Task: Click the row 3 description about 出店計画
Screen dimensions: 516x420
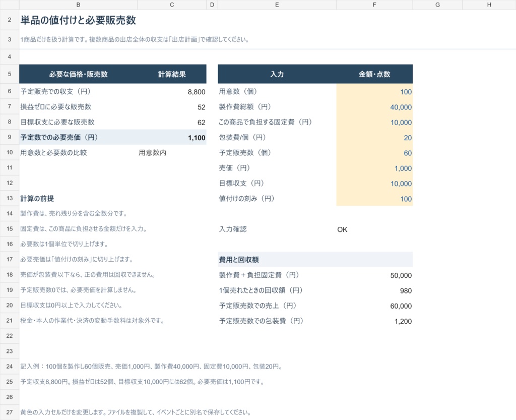Action: 135,39
